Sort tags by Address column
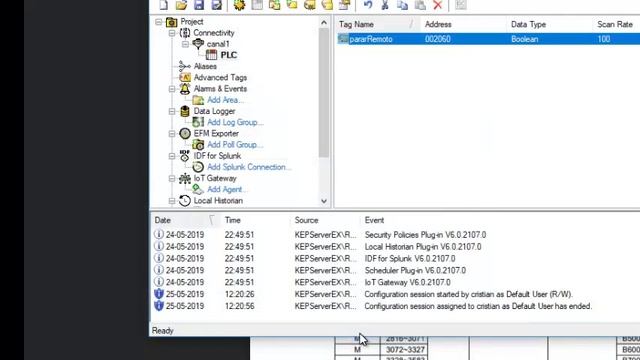 pyautogui.click(x=463, y=24)
